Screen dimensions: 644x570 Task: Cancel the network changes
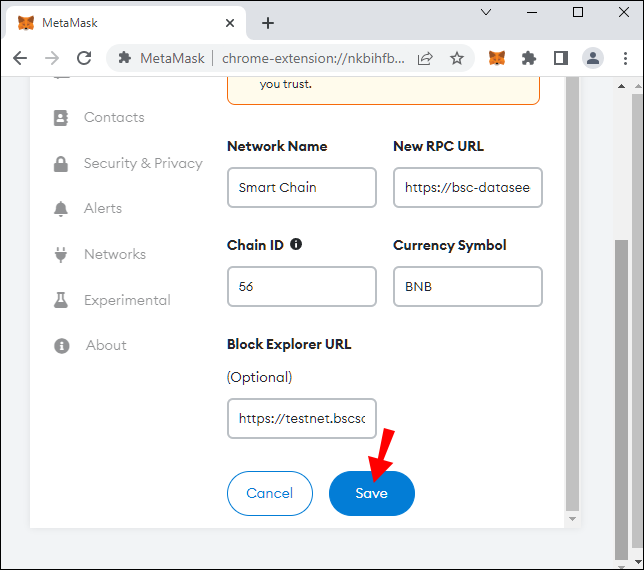pyautogui.click(x=269, y=493)
